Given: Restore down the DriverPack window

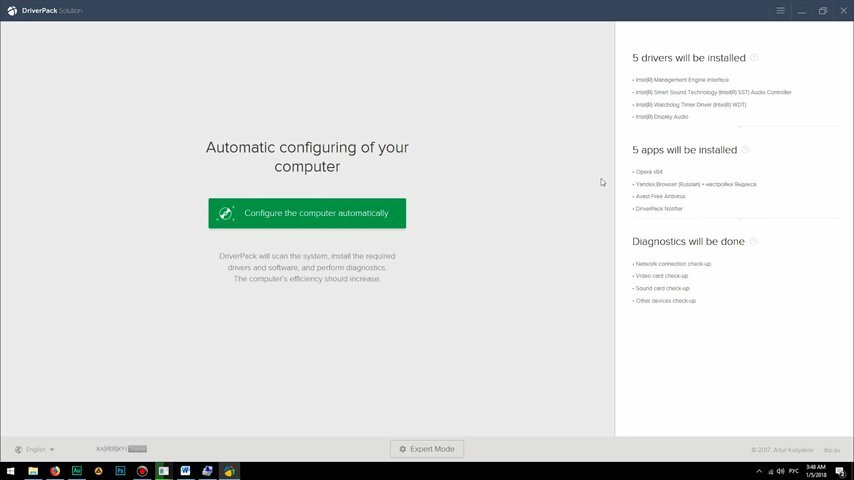Looking at the screenshot, I should coord(823,10).
